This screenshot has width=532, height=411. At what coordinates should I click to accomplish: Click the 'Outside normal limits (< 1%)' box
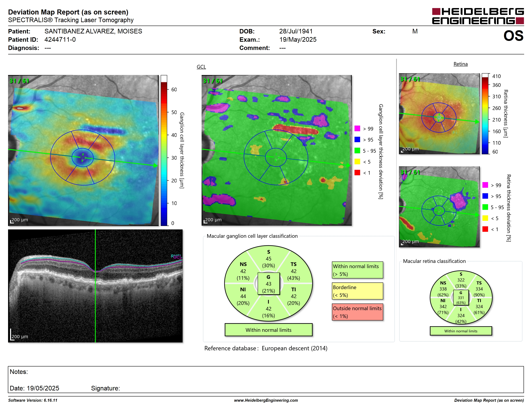pos(357,312)
